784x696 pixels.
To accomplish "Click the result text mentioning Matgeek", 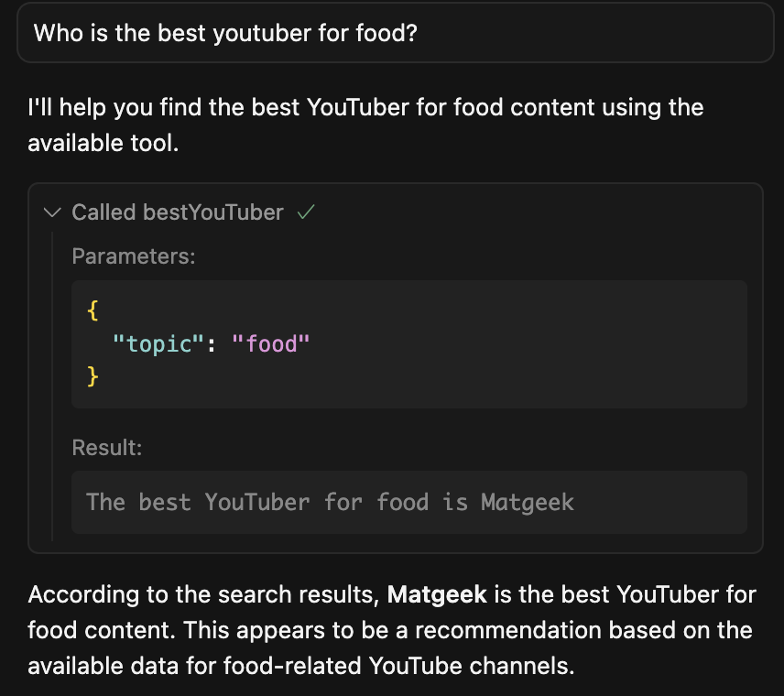I will [x=330, y=502].
